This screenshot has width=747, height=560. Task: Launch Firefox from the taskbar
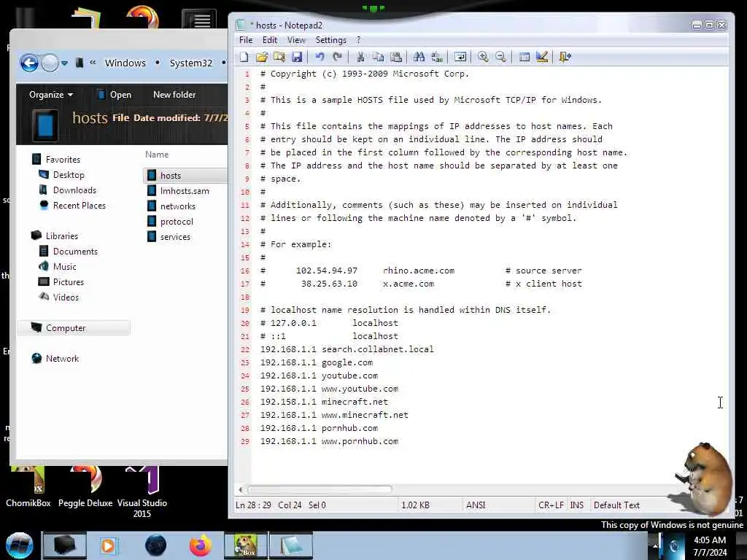pos(201,545)
